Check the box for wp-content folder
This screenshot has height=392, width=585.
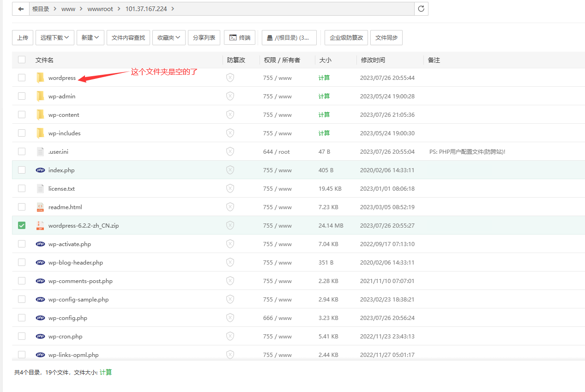tap(22, 115)
